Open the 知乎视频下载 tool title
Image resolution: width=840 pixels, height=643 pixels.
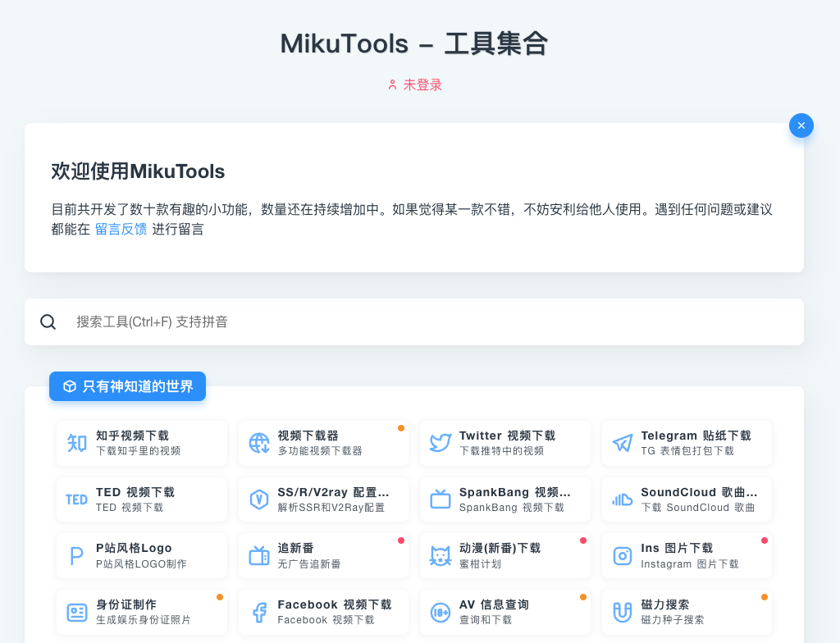(x=132, y=436)
